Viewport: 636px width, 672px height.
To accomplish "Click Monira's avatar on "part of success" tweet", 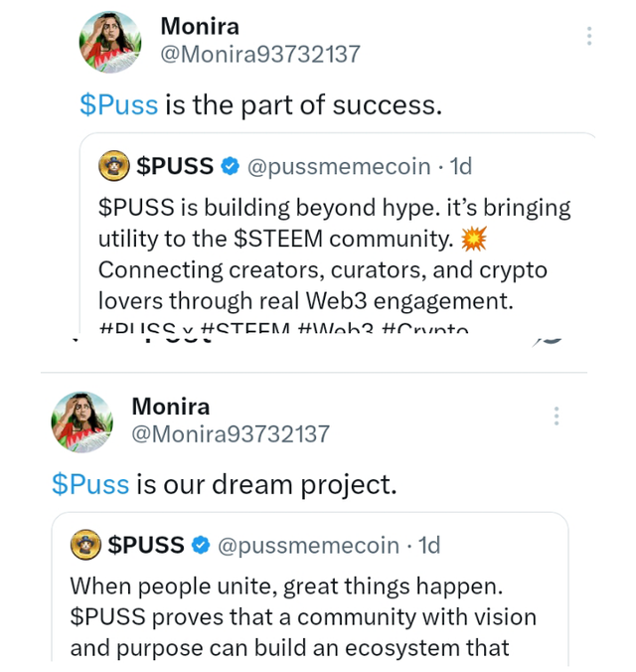I will click(x=109, y=44).
